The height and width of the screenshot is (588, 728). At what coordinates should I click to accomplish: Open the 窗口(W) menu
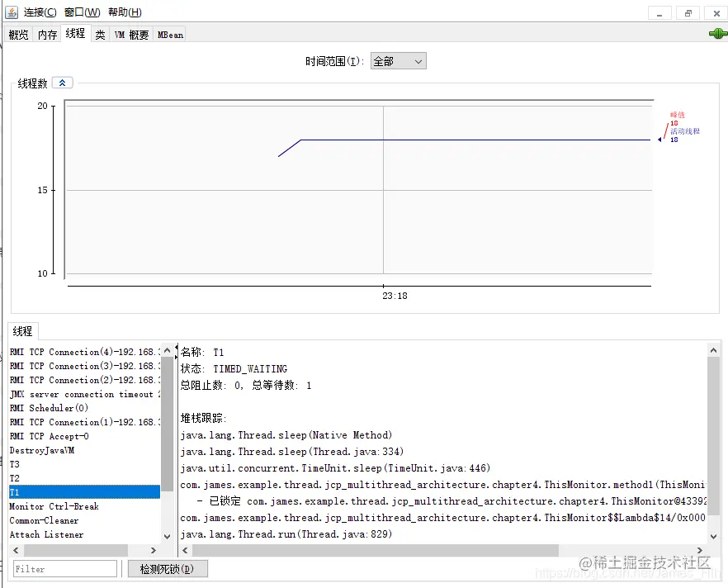pyautogui.click(x=83, y=12)
